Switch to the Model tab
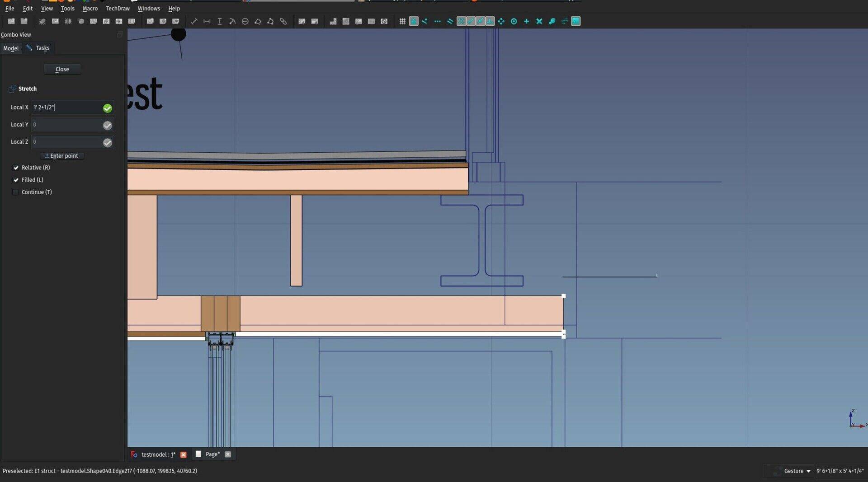The width and height of the screenshot is (868, 482). coord(11,48)
